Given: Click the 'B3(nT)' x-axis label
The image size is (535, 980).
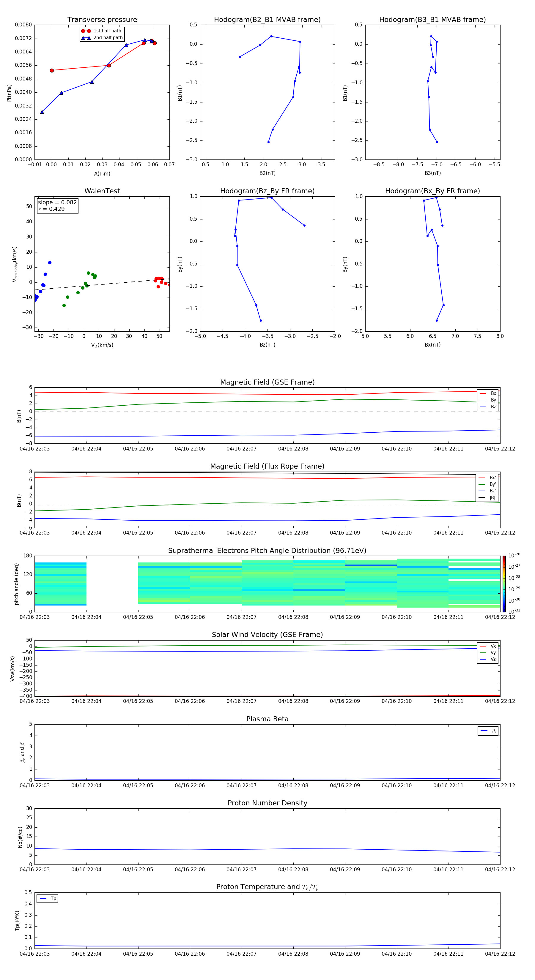Looking at the screenshot, I should (432, 173).
